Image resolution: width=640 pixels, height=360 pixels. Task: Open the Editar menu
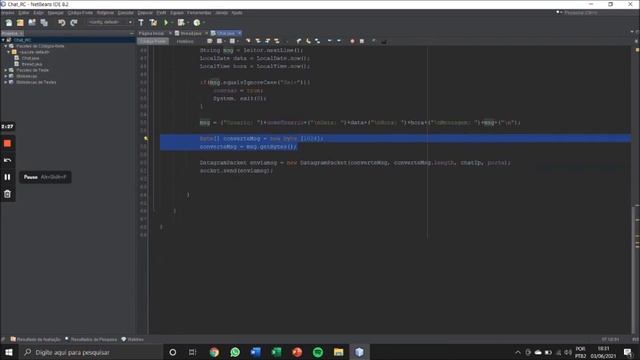pos(24,13)
